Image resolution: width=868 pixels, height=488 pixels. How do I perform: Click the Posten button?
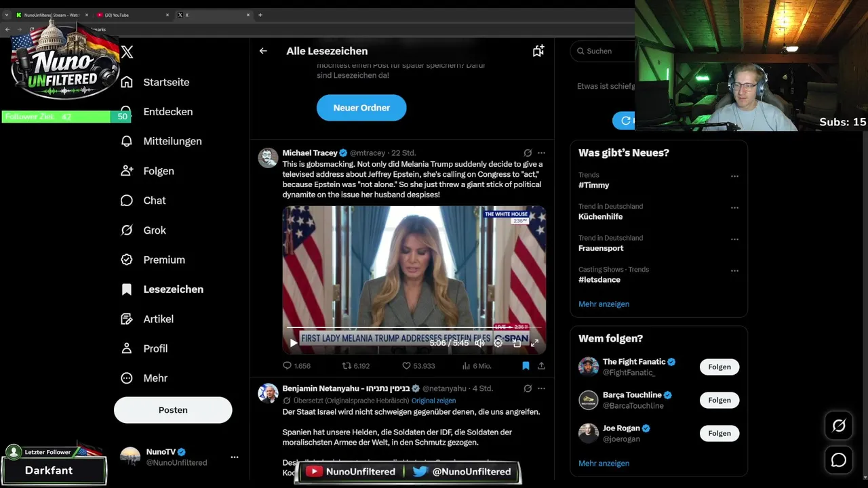pyautogui.click(x=173, y=410)
